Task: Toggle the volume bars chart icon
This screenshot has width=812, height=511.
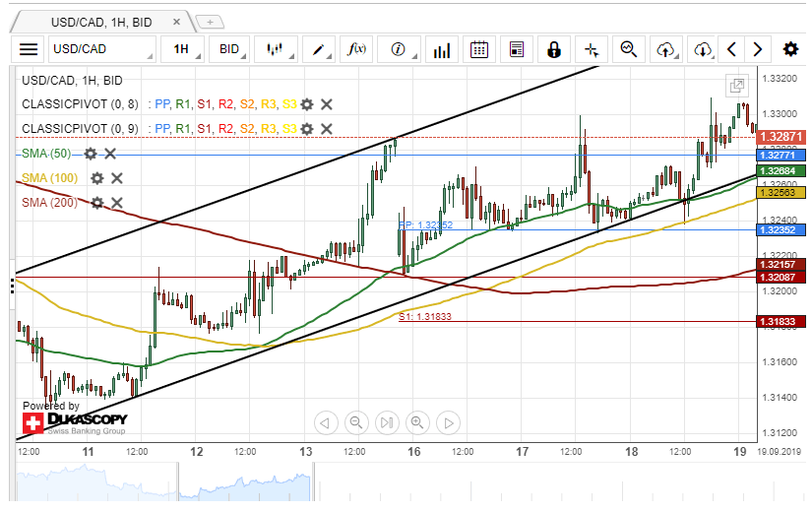Action: coord(442,49)
